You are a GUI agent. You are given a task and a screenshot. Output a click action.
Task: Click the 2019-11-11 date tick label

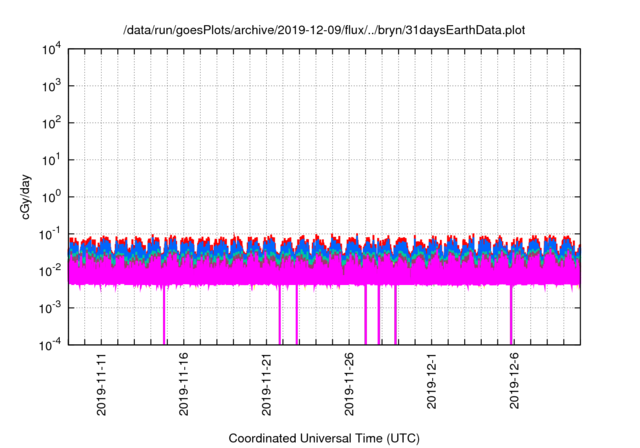point(101,384)
